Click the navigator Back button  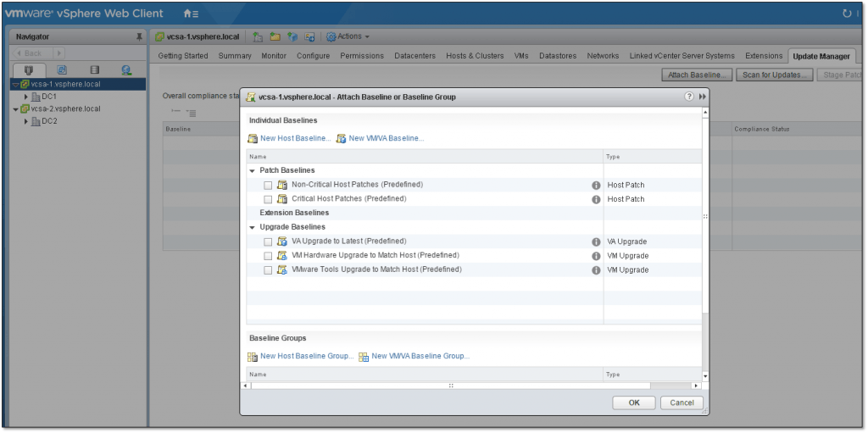click(x=33, y=53)
